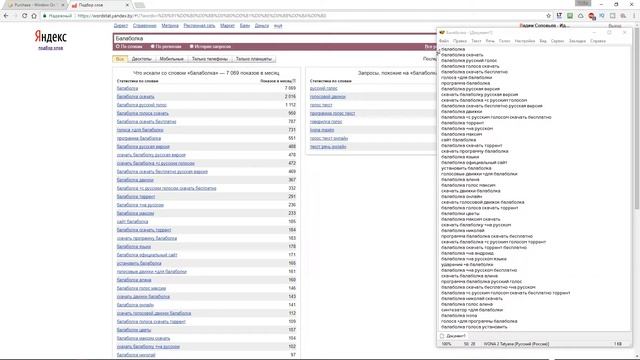
Task: Open the балаболка скачать keyword link
Action: coord(136,97)
